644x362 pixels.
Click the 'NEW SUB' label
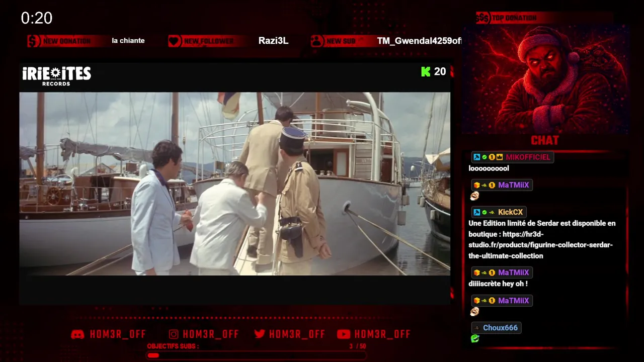coord(341,41)
